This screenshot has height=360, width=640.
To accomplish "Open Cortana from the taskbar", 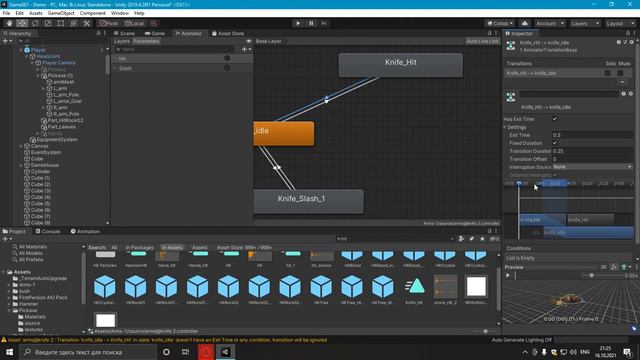I will tap(166, 352).
